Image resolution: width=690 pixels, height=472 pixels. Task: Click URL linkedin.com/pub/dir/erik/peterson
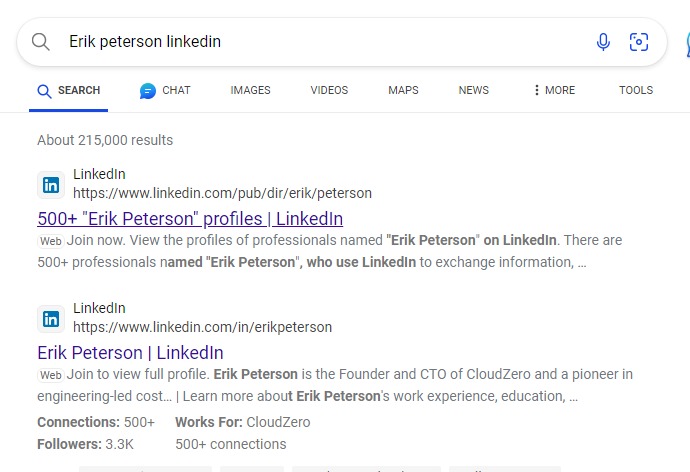[x=222, y=193]
